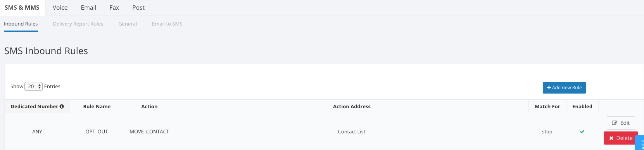Click the green Enabled checkmark for OPT_OUT

click(x=582, y=132)
